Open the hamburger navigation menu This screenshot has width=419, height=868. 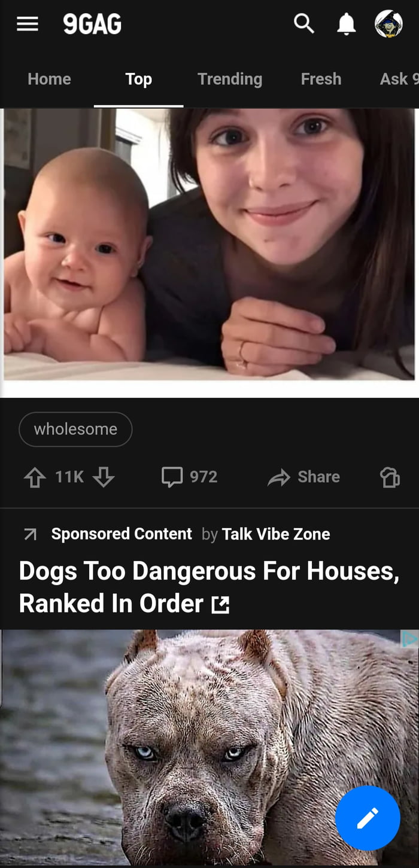(x=27, y=24)
